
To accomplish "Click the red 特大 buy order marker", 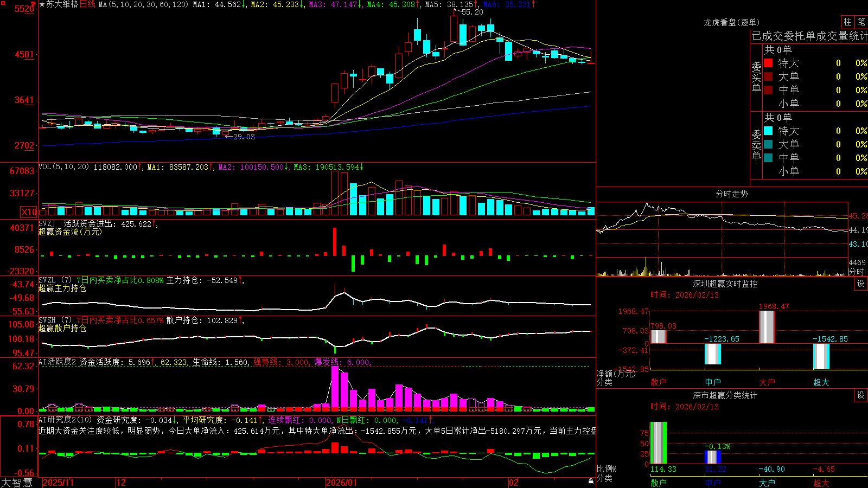I will tap(768, 63).
